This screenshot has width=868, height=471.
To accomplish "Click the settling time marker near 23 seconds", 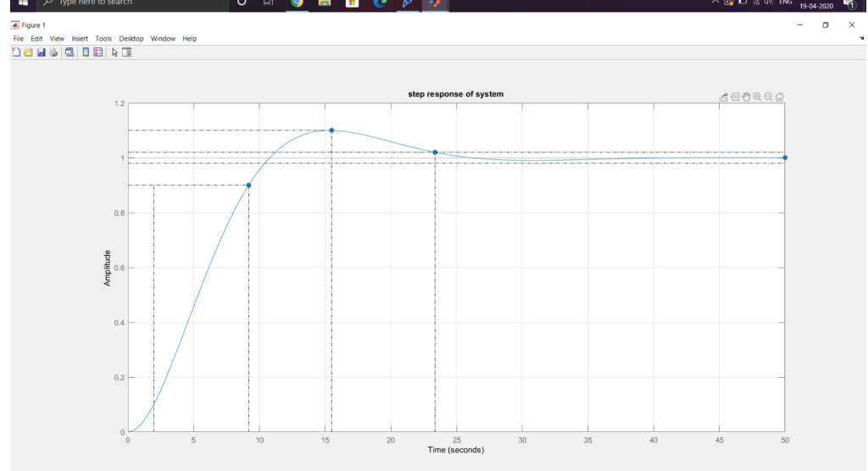I will tap(435, 152).
